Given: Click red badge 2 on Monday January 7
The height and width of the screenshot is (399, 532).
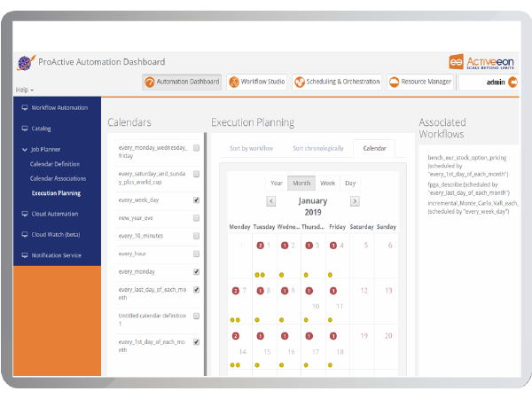Looking at the screenshot, I should point(236,291).
